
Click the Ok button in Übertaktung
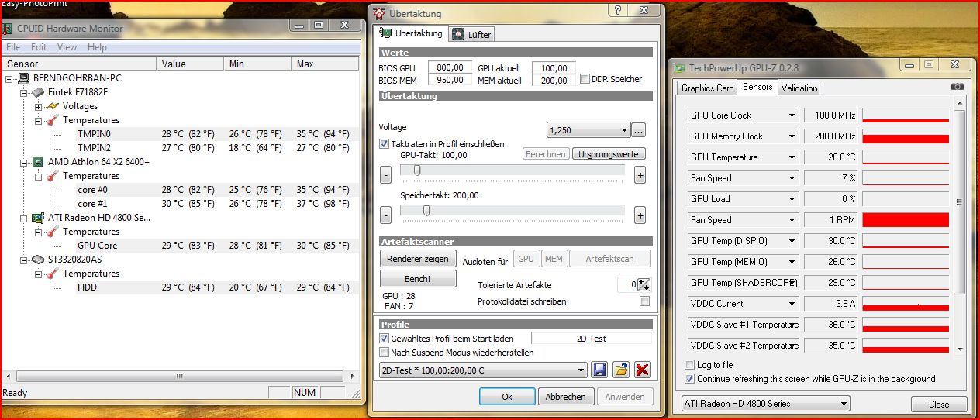(507, 397)
